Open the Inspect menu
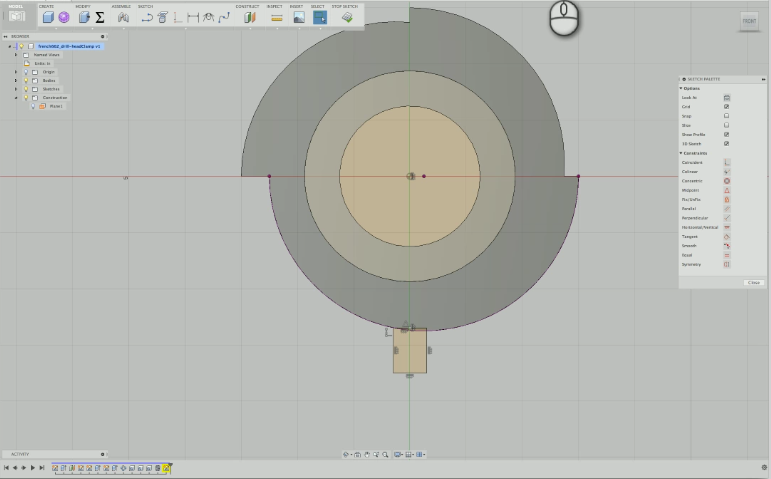This screenshot has width=771, height=479. tap(274, 6)
